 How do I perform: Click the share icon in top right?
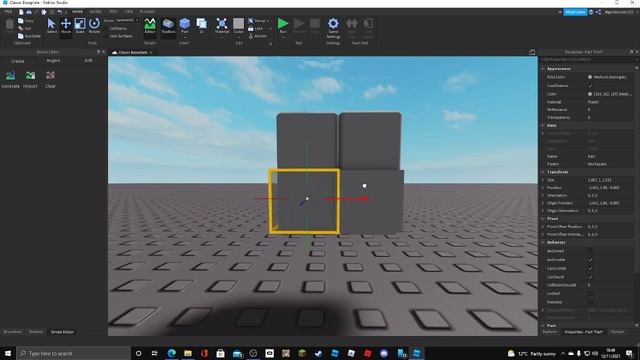(598, 12)
